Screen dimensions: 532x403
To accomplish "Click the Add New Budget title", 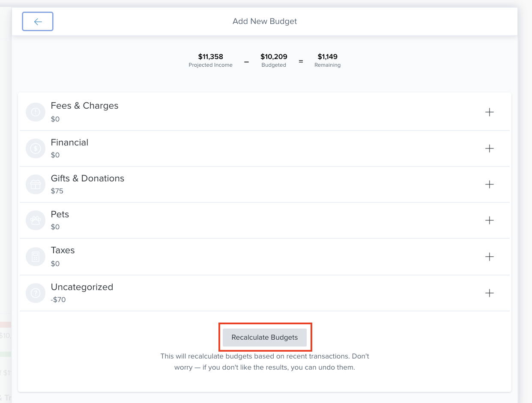I will 265,21.
